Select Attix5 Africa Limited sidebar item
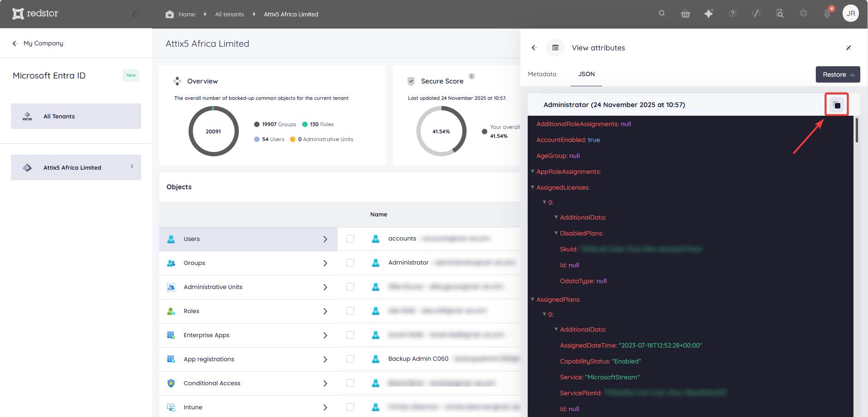This screenshot has width=868, height=417. click(76, 167)
